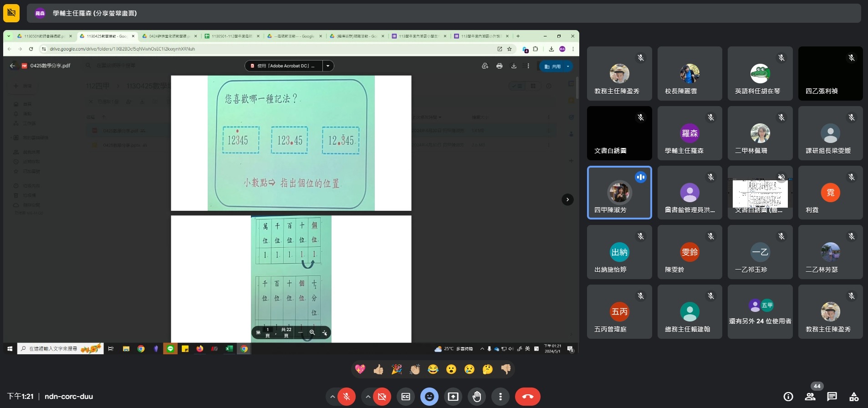Send the party popper reaction
This screenshot has height=408, width=868.
pos(397,369)
